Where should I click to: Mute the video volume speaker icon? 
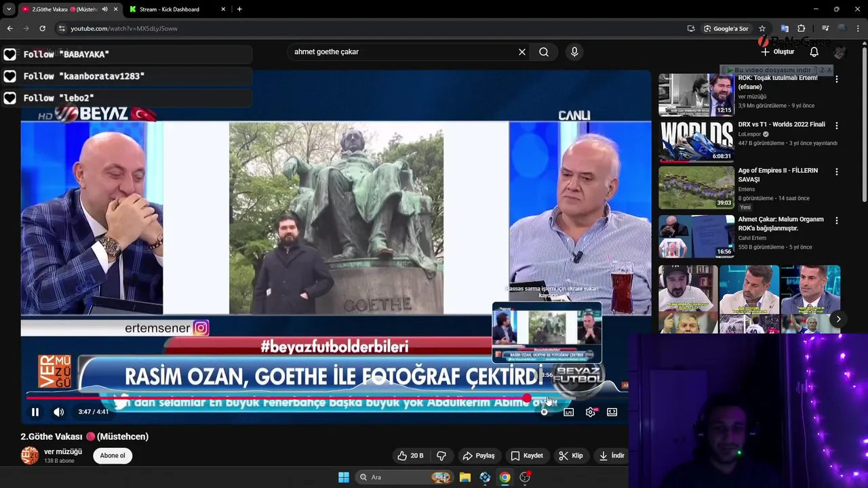point(59,411)
